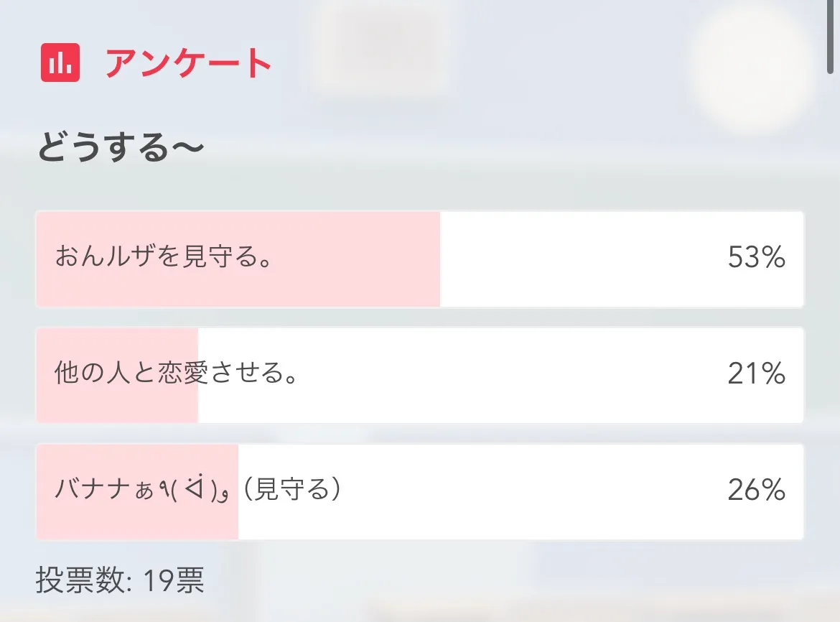Click the アンケート heading text
Screen dimensions: 840x622
click(x=188, y=64)
